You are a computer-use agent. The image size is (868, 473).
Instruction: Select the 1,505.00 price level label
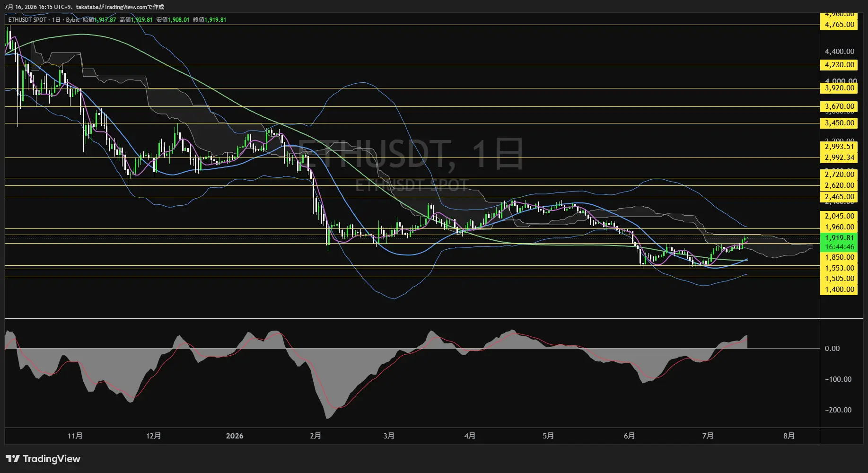839,279
